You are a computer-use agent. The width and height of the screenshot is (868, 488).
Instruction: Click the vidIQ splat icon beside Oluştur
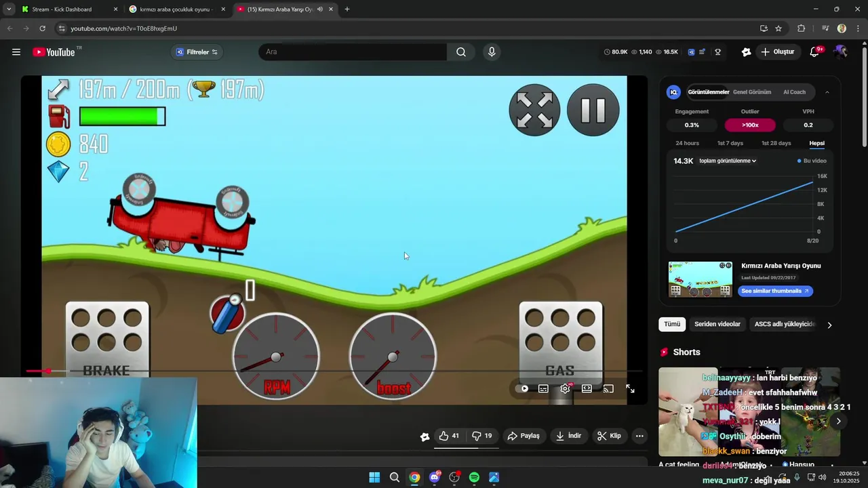tap(746, 52)
